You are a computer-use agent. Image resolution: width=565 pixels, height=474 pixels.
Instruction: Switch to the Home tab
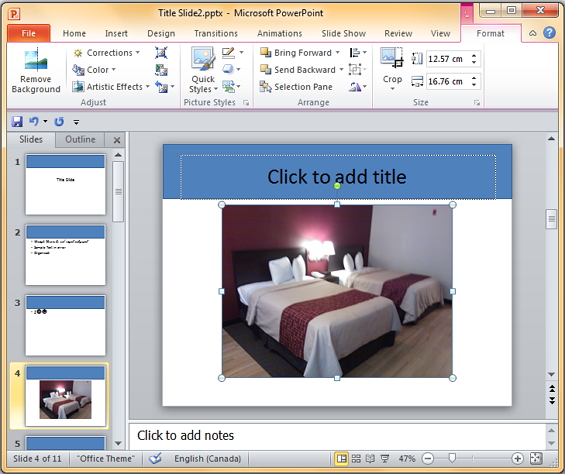pos(74,33)
